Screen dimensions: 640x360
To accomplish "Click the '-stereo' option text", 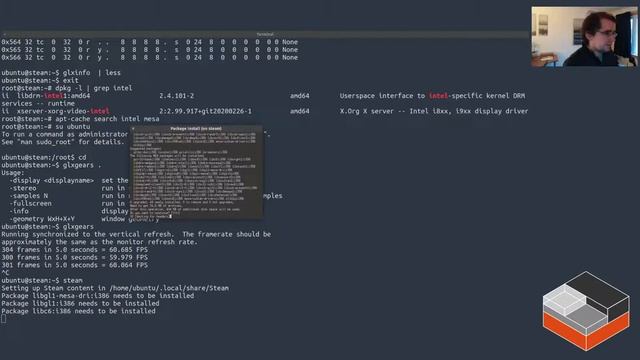I will coord(22,188).
